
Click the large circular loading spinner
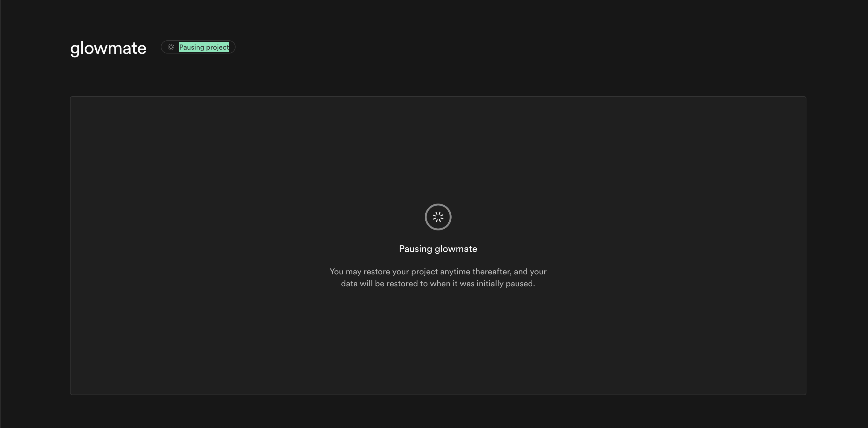pos(438,217)
